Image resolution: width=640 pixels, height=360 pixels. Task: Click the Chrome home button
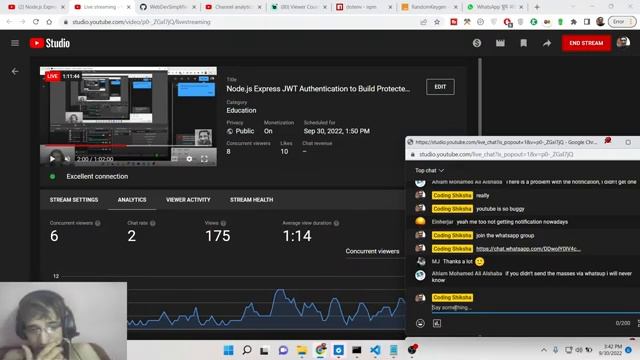(x=49, y=22)
